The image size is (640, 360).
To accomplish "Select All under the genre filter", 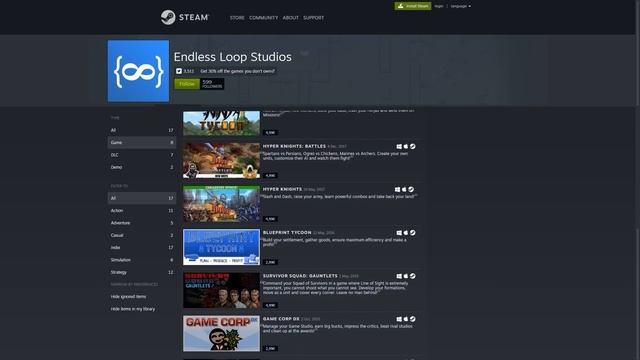I will tap(142, 198).
